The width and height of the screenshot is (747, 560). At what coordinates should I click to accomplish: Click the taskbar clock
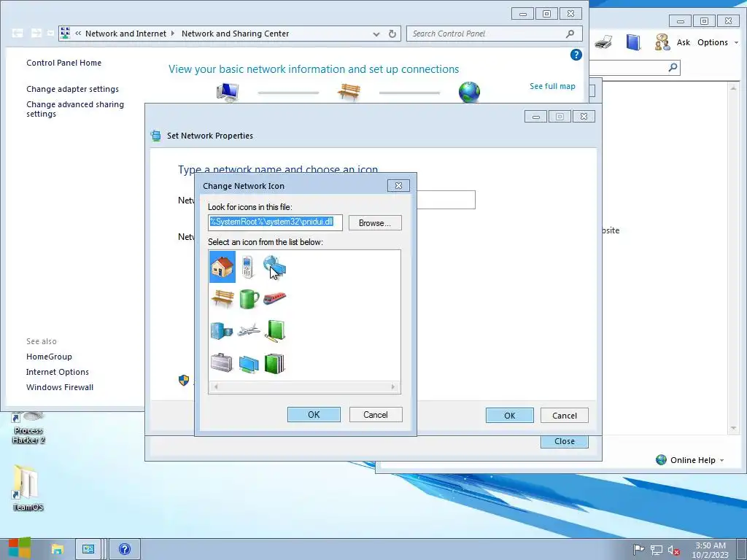[711, 550]
